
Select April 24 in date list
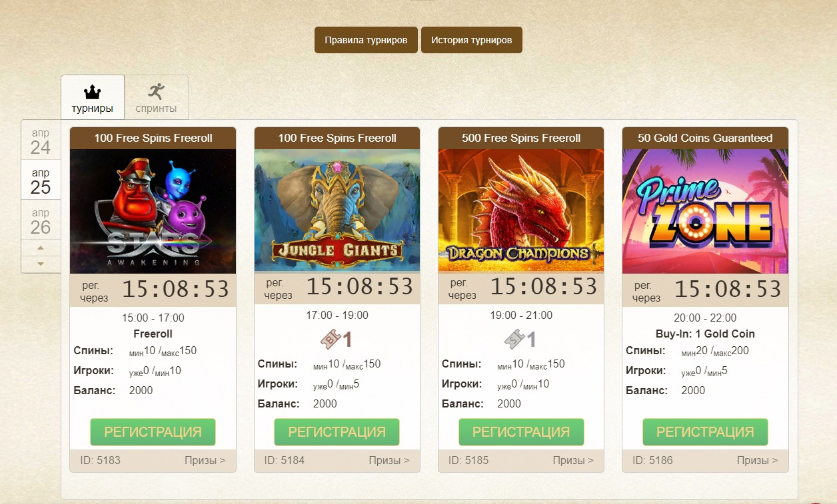tap(41, 141)
